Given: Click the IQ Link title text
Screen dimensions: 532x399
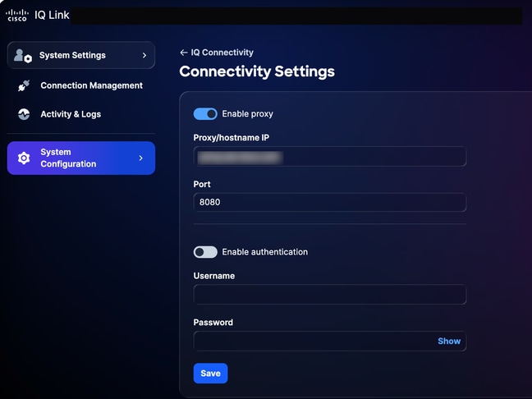Looking at the screenshot, I should [x=52, y=16].
